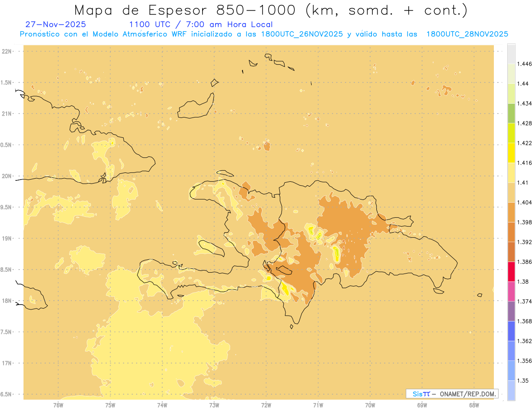Image resolution: width=532 pixels, height=411 pixels.
Task: Select the pale yellow swatch between 1.41 and 1.416
Action: pos(511,172)
